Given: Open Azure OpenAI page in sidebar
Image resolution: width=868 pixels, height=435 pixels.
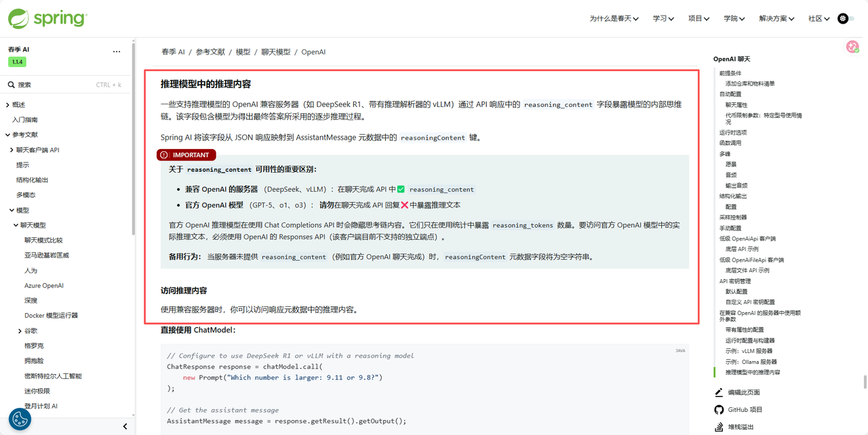Looking at the screenshot, I should point(44,285).
